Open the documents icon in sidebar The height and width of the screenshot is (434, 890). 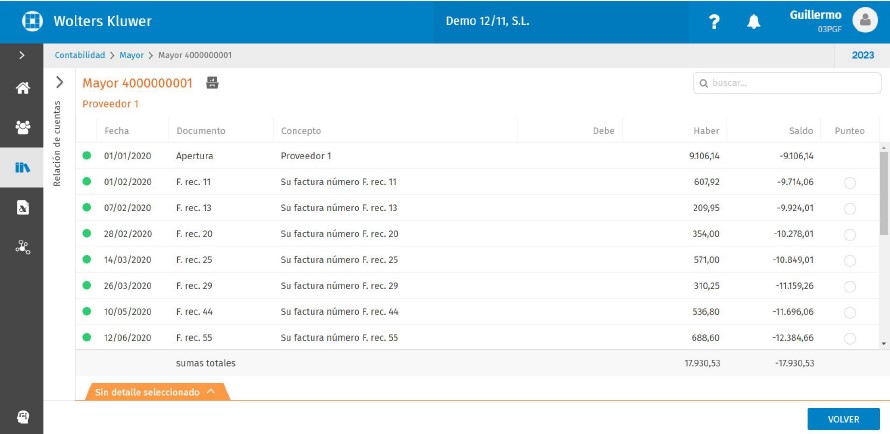coord(22,207)
